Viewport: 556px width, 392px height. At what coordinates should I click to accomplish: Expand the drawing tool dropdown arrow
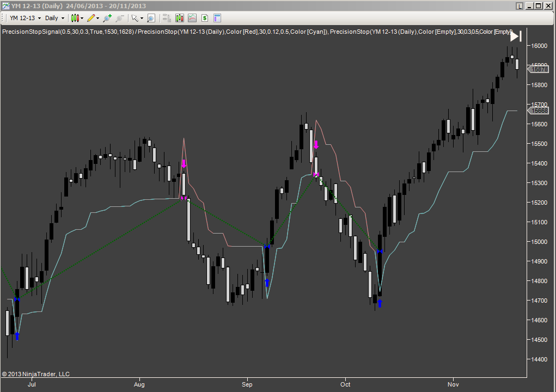[x=97, y=18]
